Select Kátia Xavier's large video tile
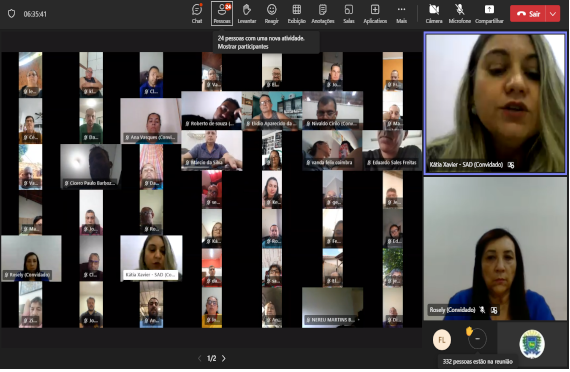570x372 pixels. (495, 103)
